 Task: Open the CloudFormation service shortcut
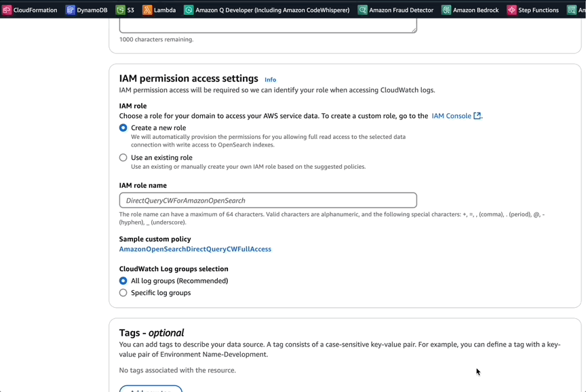[x=31, y=9]
